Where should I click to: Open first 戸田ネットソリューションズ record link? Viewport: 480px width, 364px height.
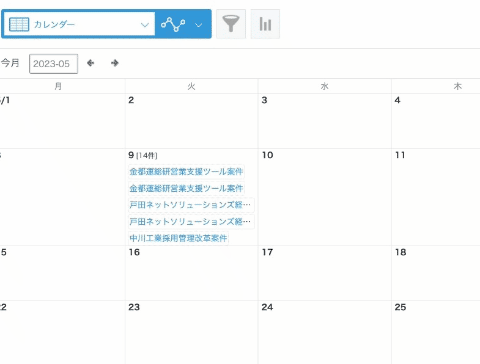tap(191, 205)
